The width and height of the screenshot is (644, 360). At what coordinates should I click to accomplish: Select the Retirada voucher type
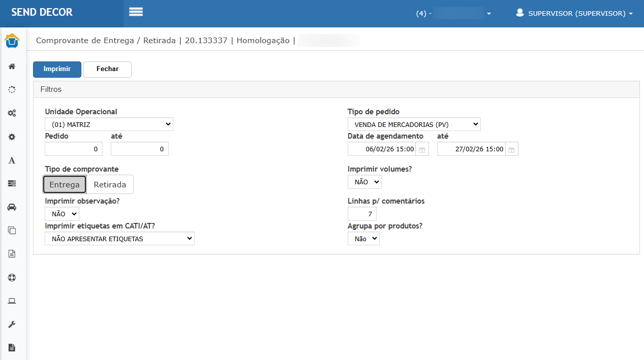(x=110, y=185)
